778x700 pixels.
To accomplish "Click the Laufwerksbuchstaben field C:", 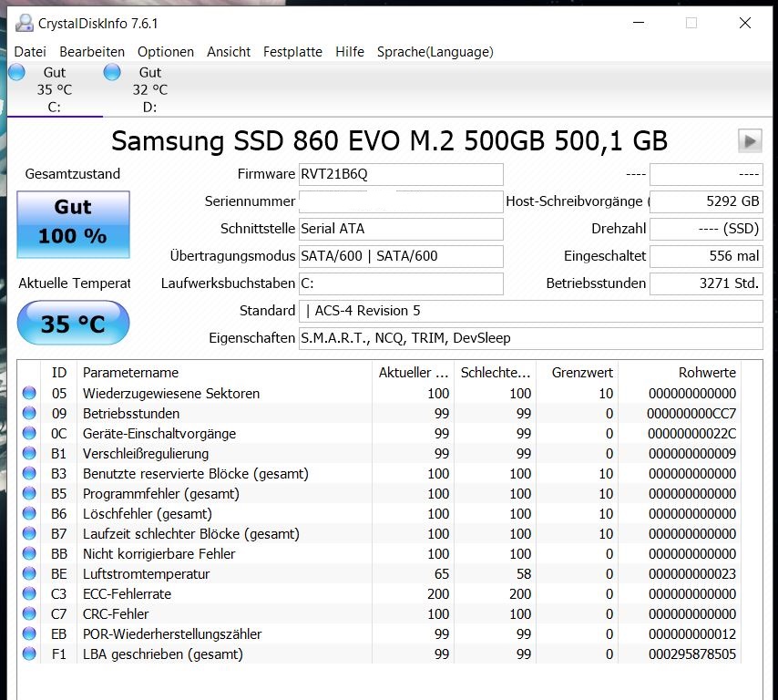I will coord(401,283).
